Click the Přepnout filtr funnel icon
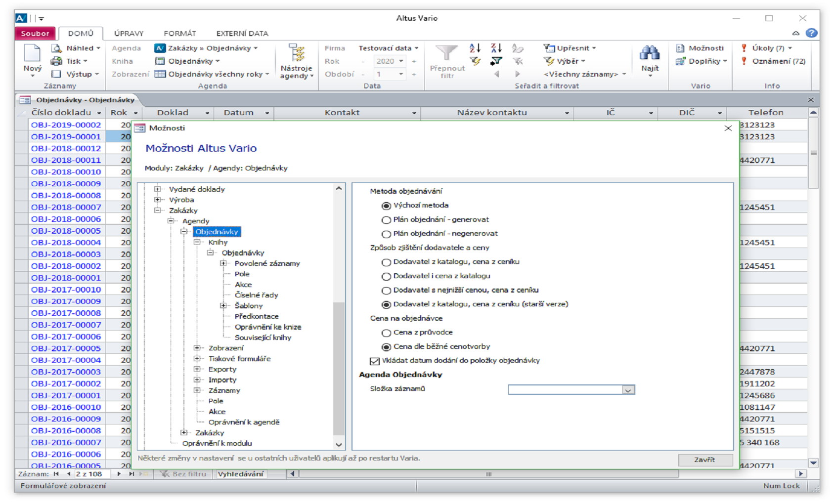Image resolution: width=835 pixels, height=504 pixels. (447, 53)
